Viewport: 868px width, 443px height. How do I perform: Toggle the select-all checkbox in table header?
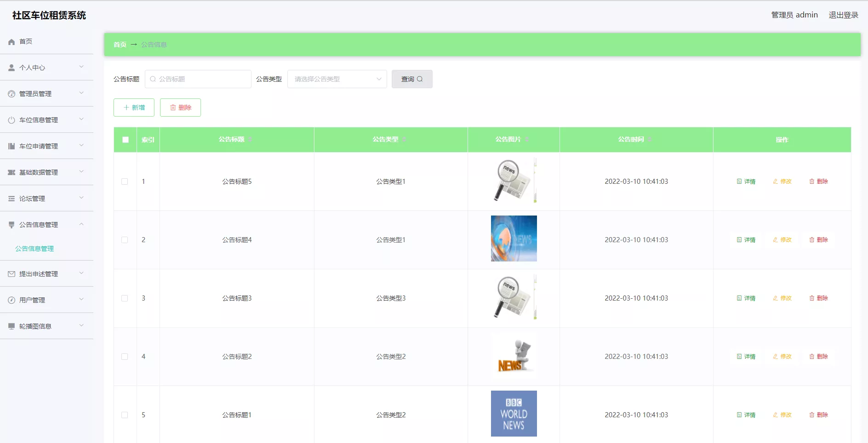point(126,140)
